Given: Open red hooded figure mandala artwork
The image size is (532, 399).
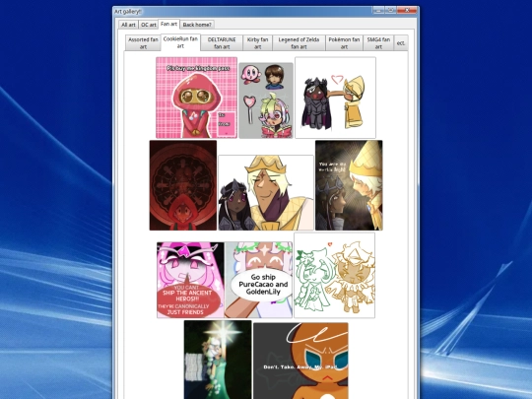Looking at the screenshot, I should tap(183, 185).
